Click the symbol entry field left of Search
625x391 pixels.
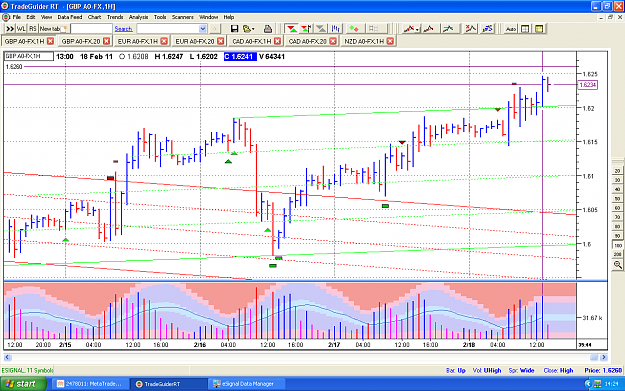pyautogui.click(x=91, y=29)
